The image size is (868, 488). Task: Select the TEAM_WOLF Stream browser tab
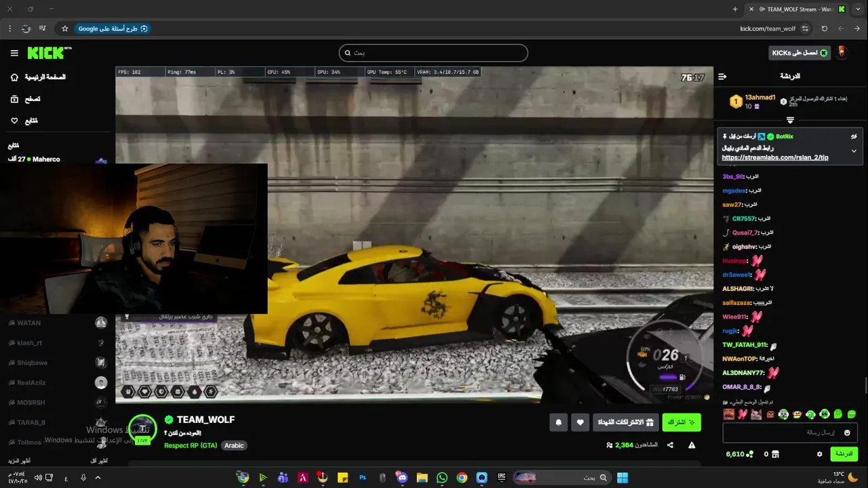pos(797,9)
